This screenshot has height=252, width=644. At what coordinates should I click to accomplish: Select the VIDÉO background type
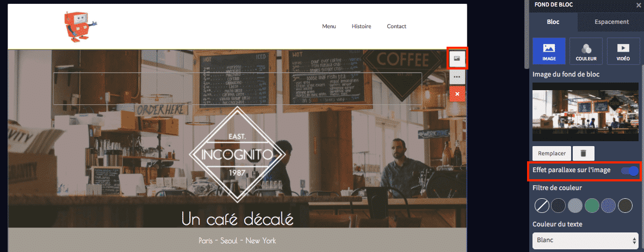point(623,51)
